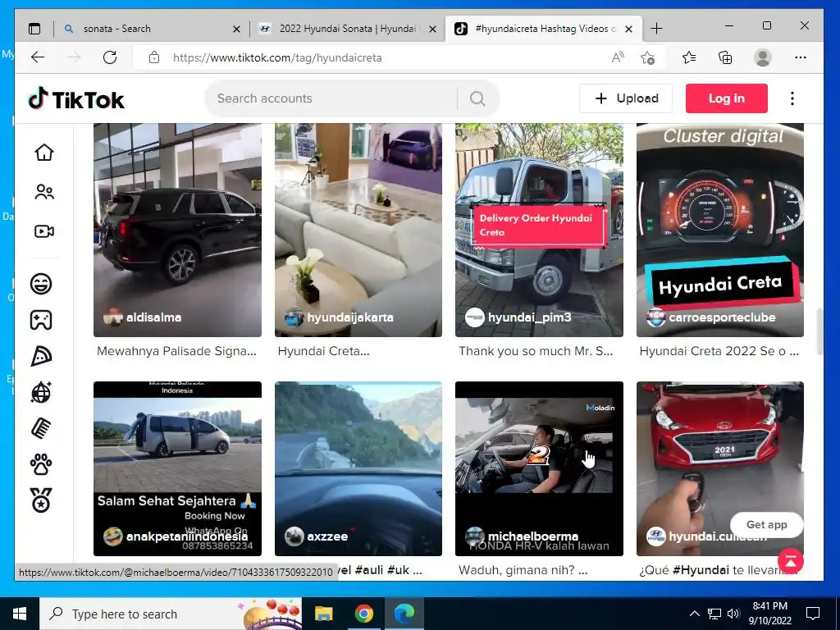Open the LIVE video camera sidebar icon
Viewport: 840px width, 630px height.
[x=44, y=231]
